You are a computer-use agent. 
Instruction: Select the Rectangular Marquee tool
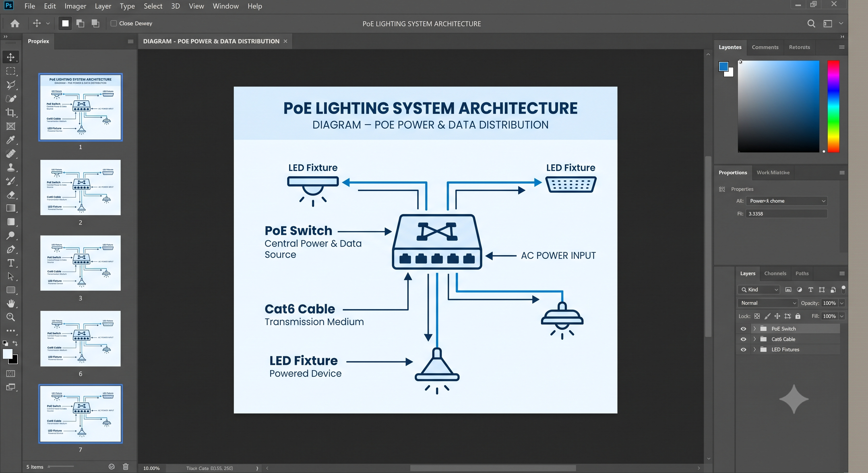11,71
